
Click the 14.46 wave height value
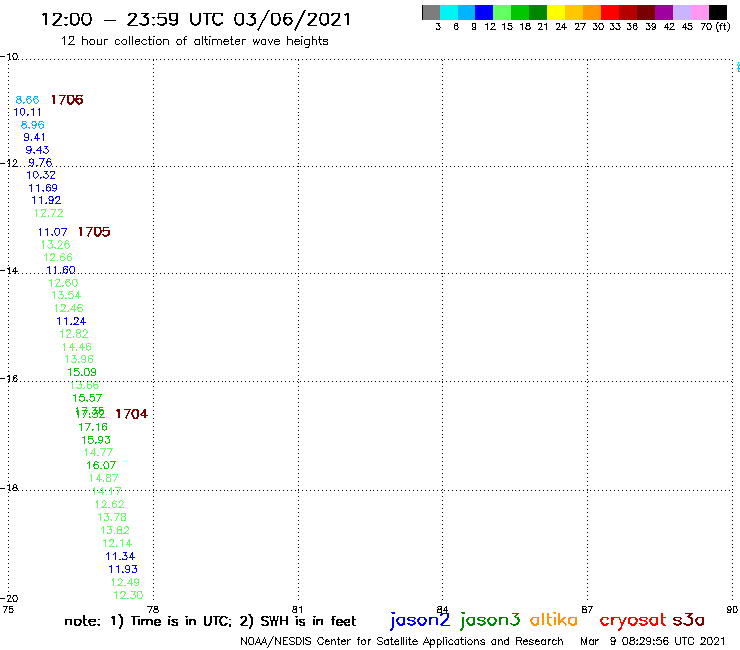(76, 347)
